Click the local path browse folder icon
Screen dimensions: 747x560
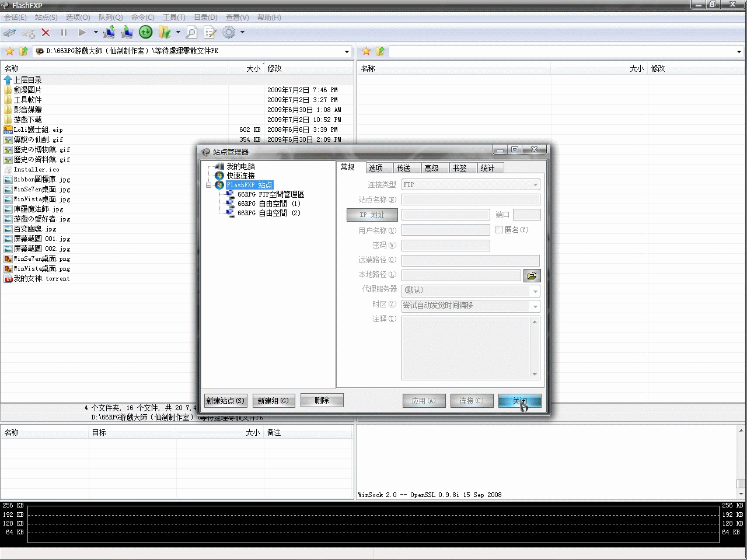[532, 275]
